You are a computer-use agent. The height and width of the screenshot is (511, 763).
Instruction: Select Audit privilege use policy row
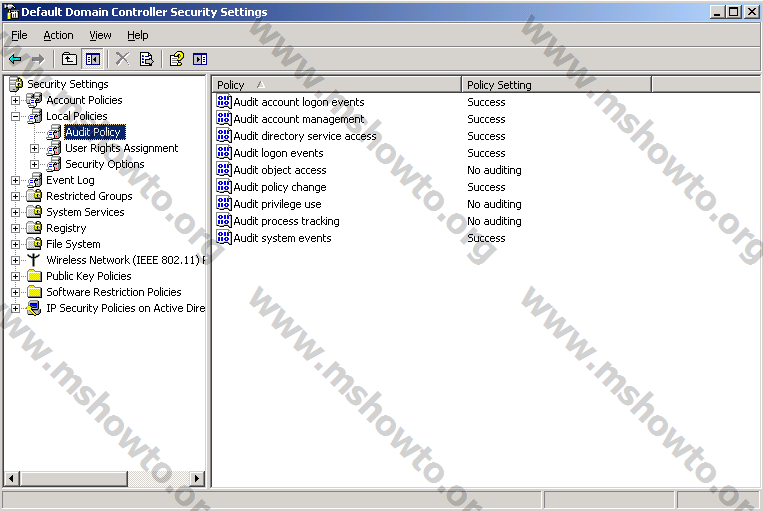coord(277,204)
